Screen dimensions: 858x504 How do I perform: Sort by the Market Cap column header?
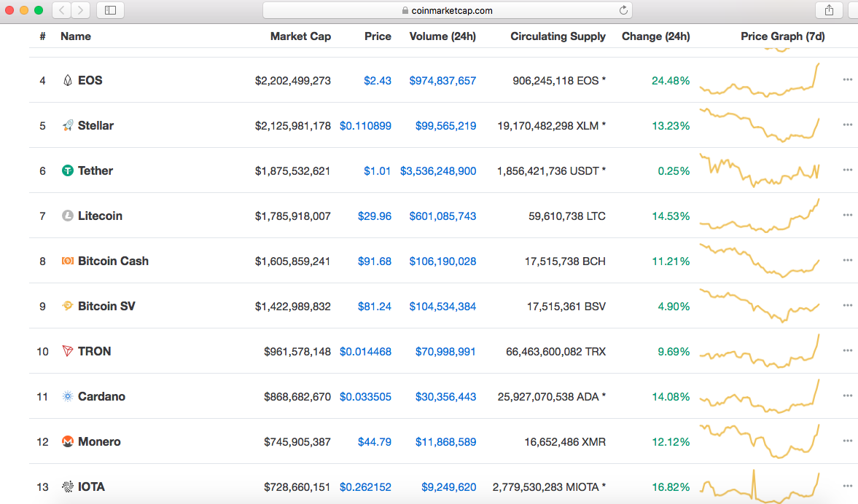coord(300,36)
